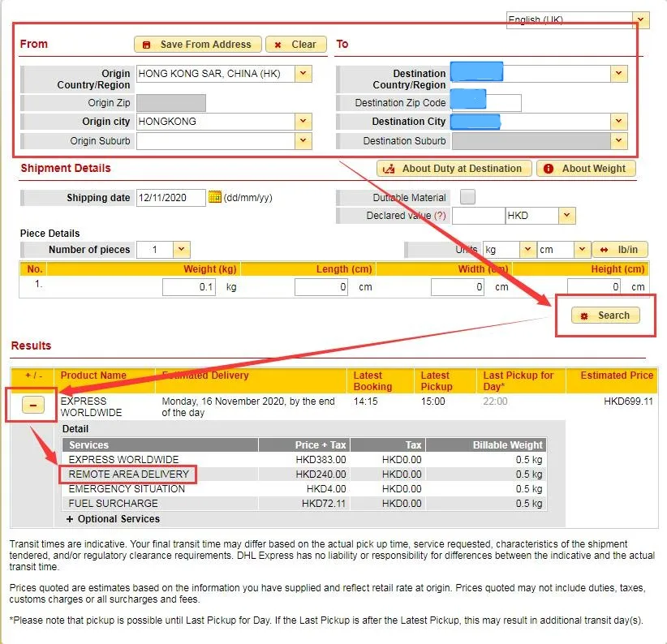Open Destination Country/Region dropdown arrow
Screen dimensions: 667x644
tap(618, 74)
